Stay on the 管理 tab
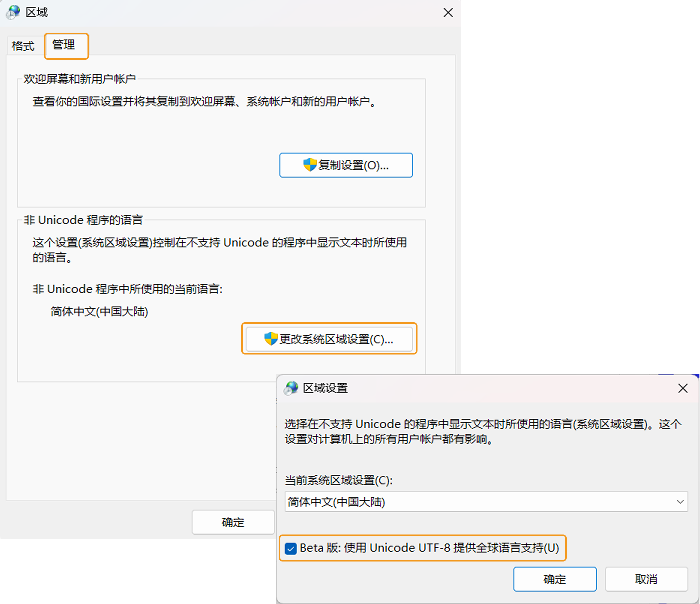 [x=65, y=45]
